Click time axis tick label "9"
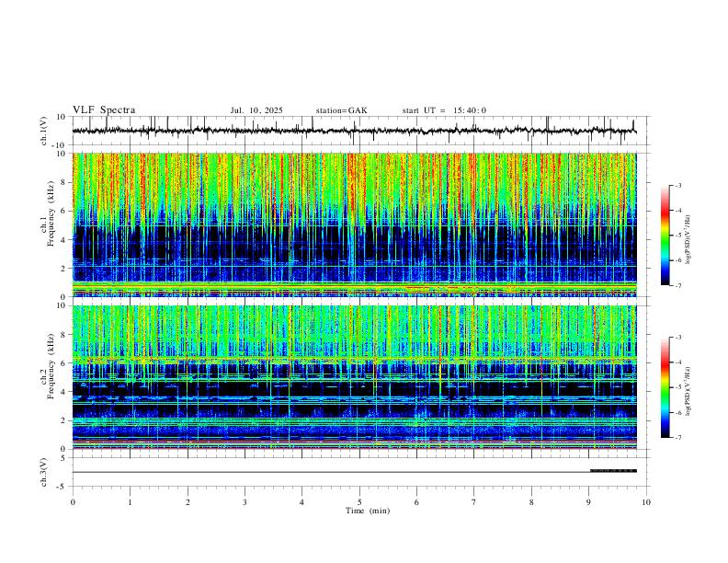 point(588,502)
